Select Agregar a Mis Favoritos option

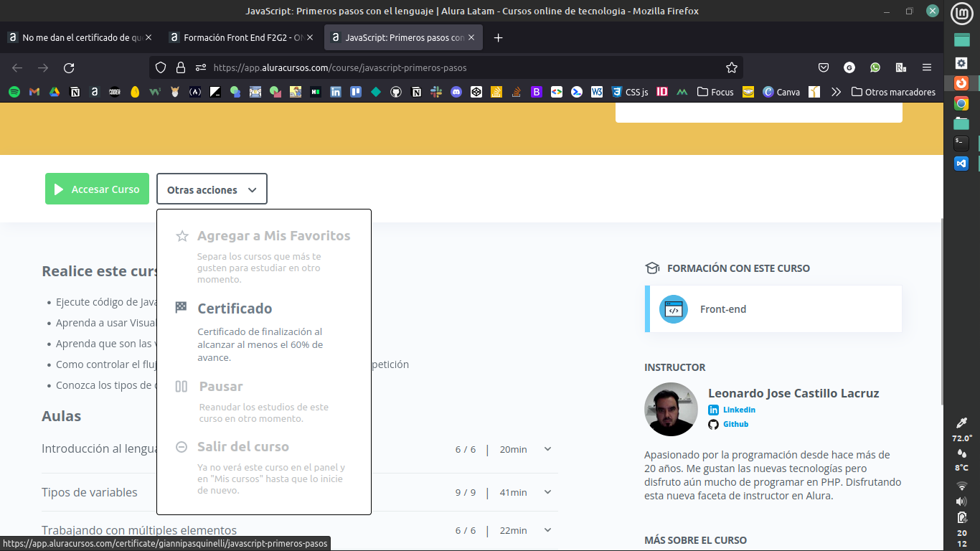[264, 256]
